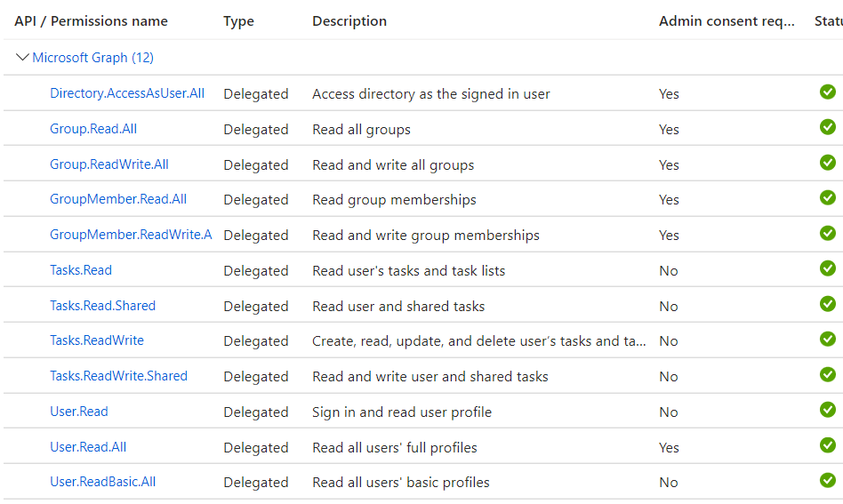Click granted status icon for Group.ReadWrite.All

tap(827, 163)
